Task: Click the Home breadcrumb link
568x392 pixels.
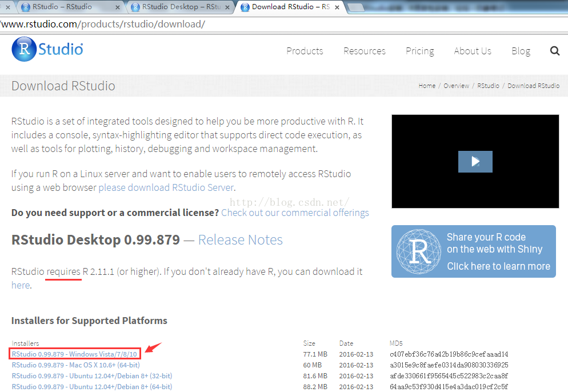Action: pos(427,86)
